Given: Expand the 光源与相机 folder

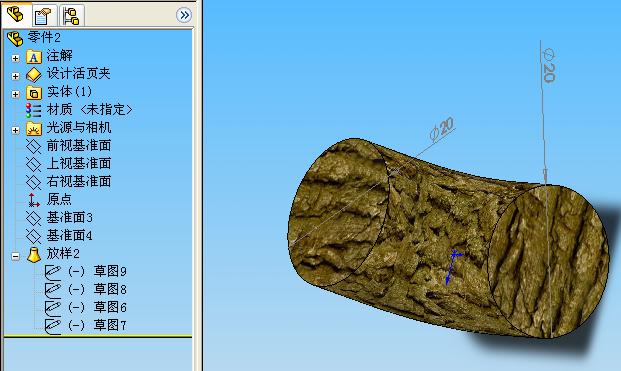Looking at the screenshot, I should click(x=15, y=130).
